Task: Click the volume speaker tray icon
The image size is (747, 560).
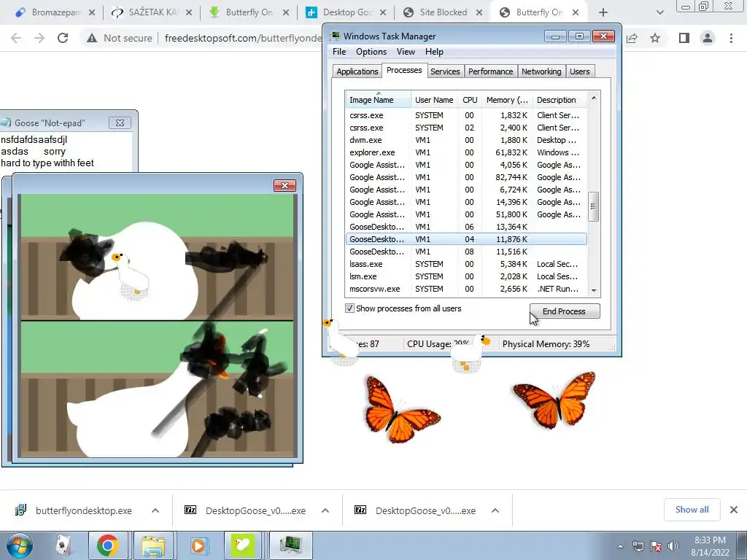Action: [673, 546]
